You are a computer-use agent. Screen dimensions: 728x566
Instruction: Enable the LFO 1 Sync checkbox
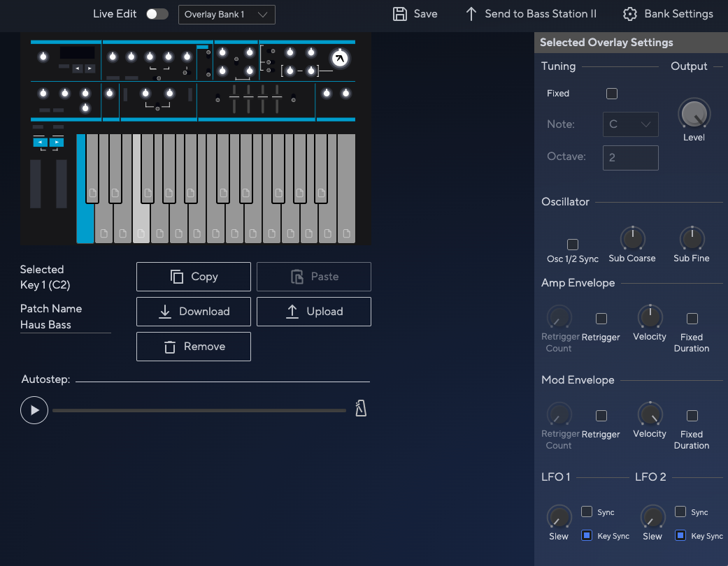coord(587,511)
